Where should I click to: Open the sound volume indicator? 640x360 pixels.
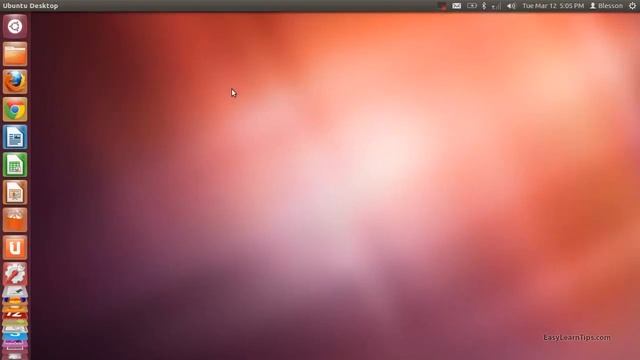click(511, 6)
